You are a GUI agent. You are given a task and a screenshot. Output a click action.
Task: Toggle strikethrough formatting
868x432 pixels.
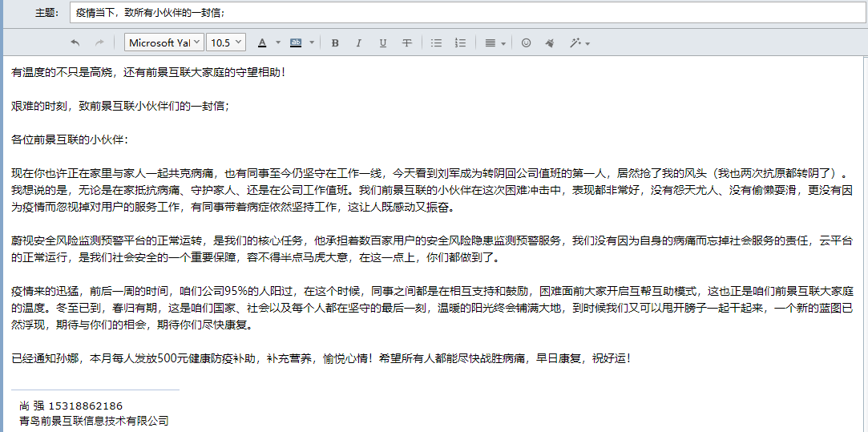(x=407, y=42)
